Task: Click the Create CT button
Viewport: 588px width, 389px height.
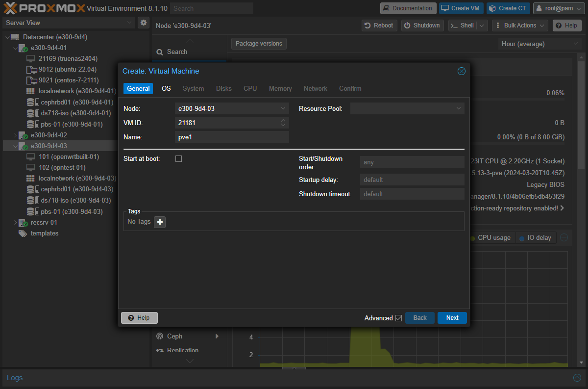Action: point(508,8)
